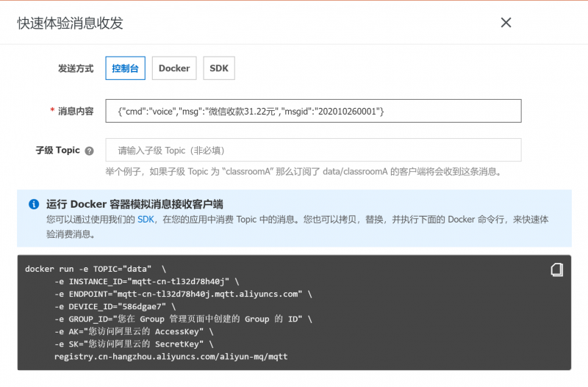Image resolution: width=588 pixels, height=387 pixels.
Task: Click the 消息内容 JSON input field
Action: coord(313,111)
